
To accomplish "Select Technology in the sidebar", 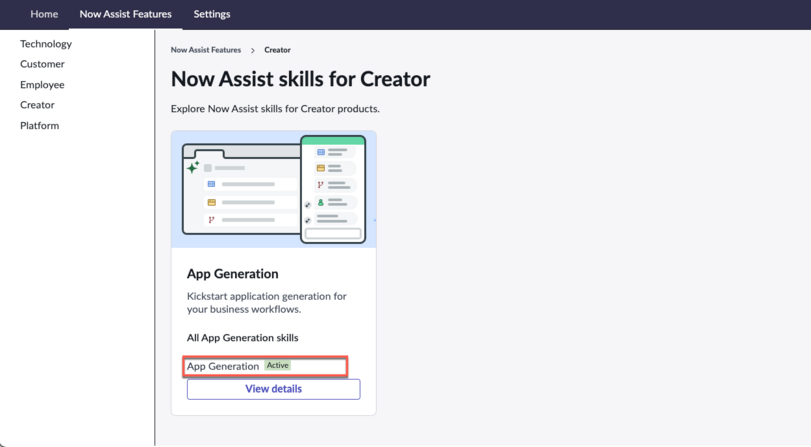I will pos(46,44).
